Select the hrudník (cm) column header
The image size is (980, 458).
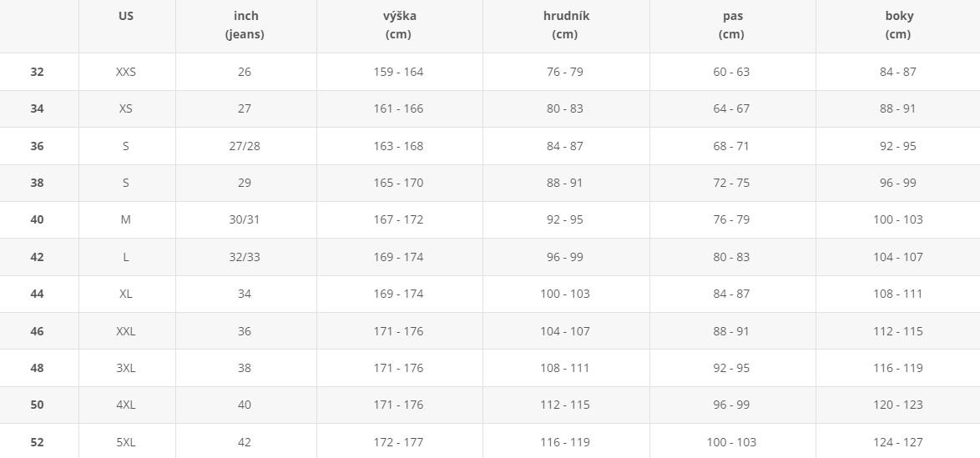coord(565,26)
